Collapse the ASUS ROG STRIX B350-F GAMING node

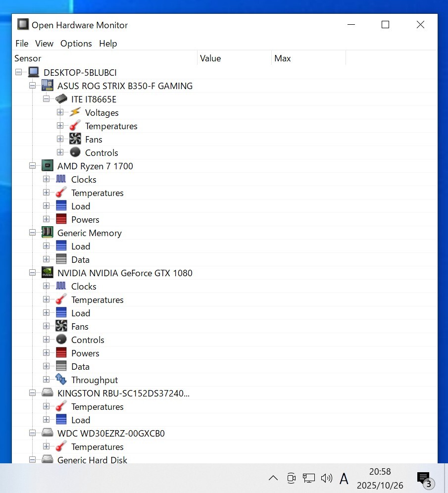[x=32, y=86]
